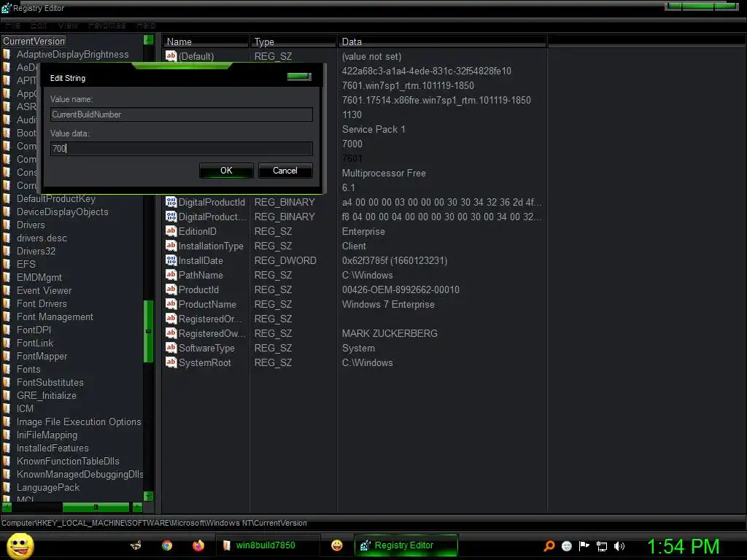Screen dimensions: 747x560
Task: Click the 'MARK ZUCKERBERG' data cell
Action: click(390, 333)
